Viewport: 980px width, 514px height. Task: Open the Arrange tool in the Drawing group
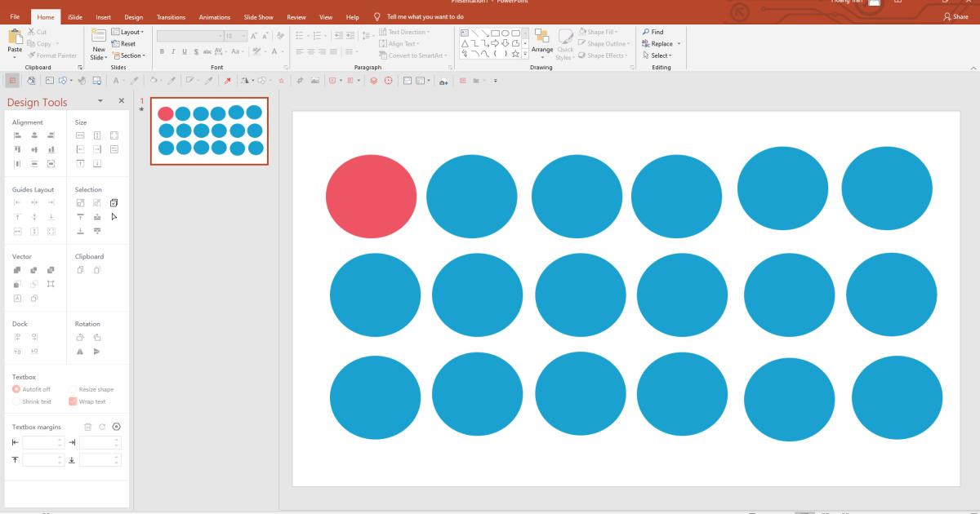coord(541,47)
